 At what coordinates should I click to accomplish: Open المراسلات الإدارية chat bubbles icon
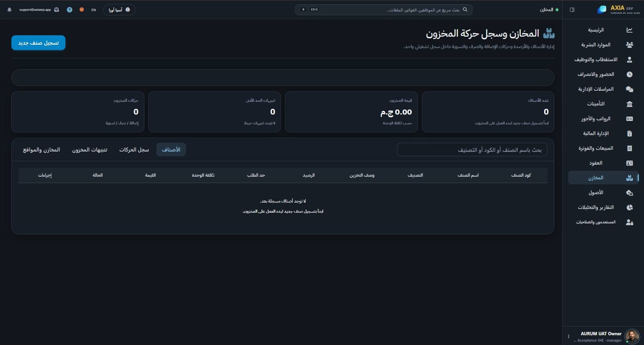click(x=630, y=89)
